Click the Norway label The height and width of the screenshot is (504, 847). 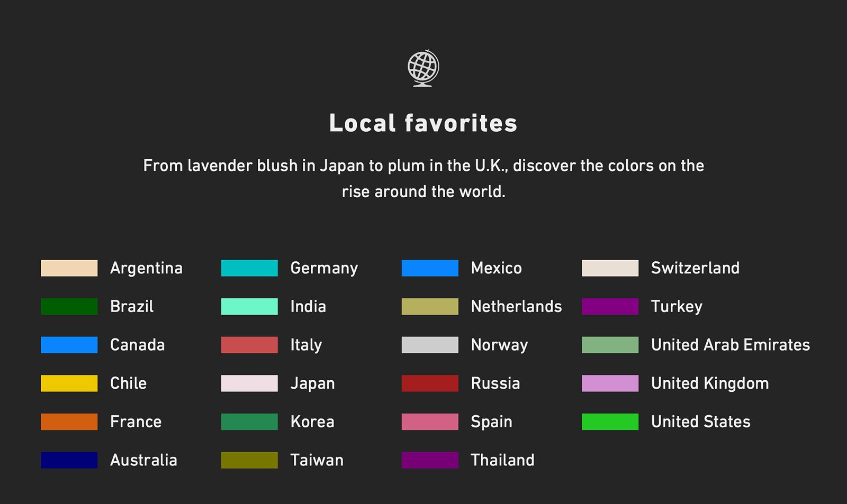[x=499, y=345]
